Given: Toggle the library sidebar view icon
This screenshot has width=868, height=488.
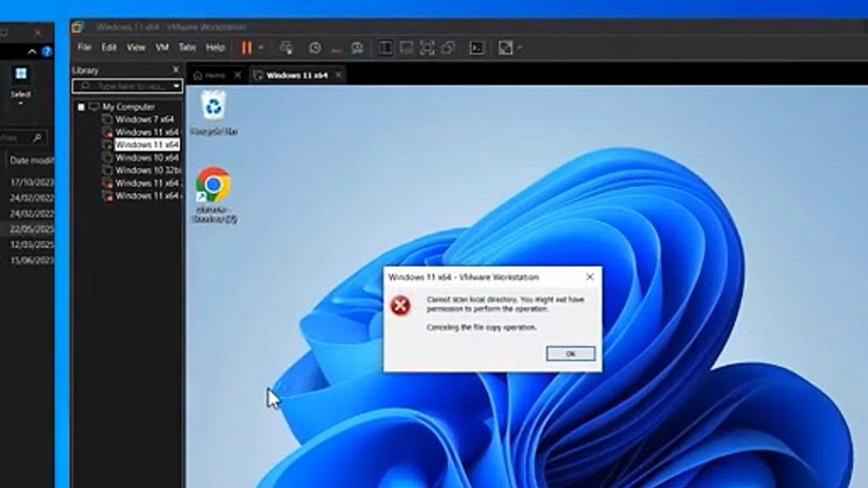Looking at the screenshot, I should [385, 47].
